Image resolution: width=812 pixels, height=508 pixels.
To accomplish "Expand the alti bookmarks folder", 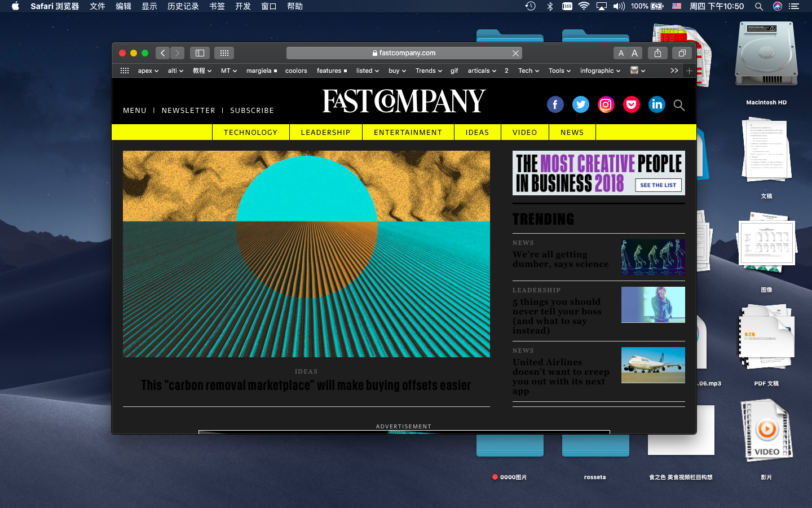I will 175,71.
